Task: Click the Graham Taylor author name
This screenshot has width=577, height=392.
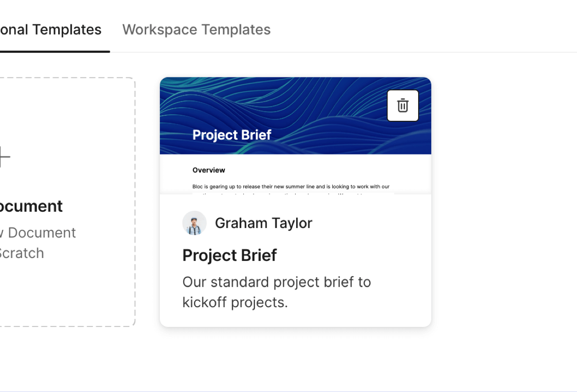Action: (263, 223)
